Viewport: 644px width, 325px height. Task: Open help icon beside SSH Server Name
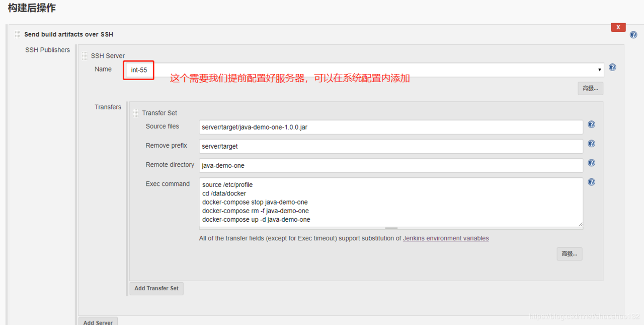pyautogui.click(x=612, y=67)
